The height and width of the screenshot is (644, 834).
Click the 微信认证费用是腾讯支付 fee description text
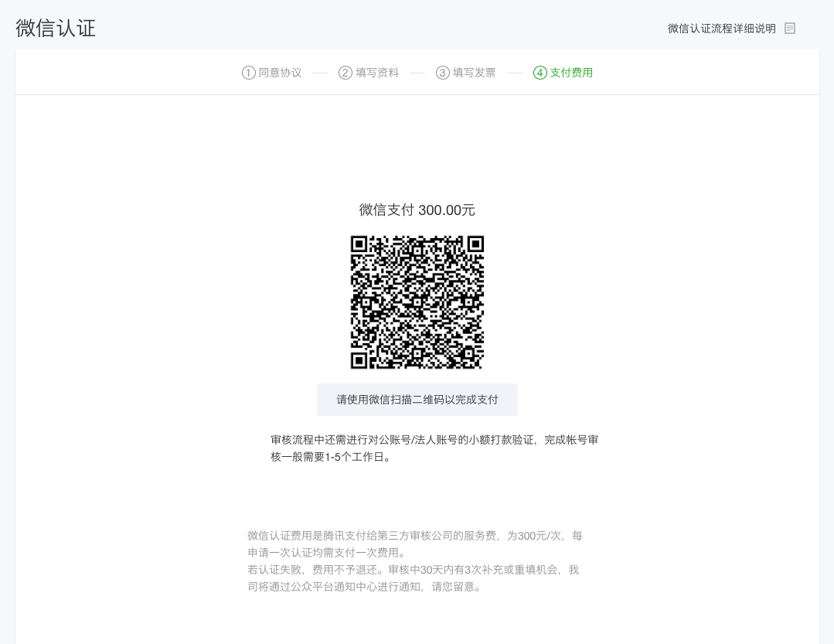[415, 544]
